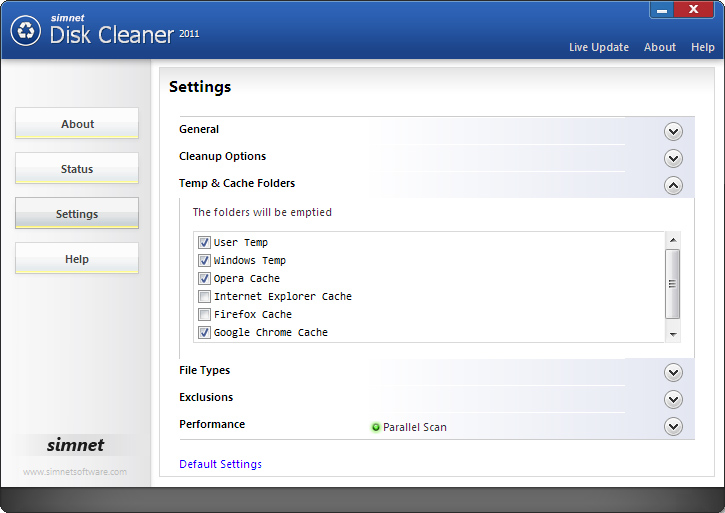Screen dimensions: 725x513
Task: Uncheck the User Temp checkbox
Action: click(204, 242)
